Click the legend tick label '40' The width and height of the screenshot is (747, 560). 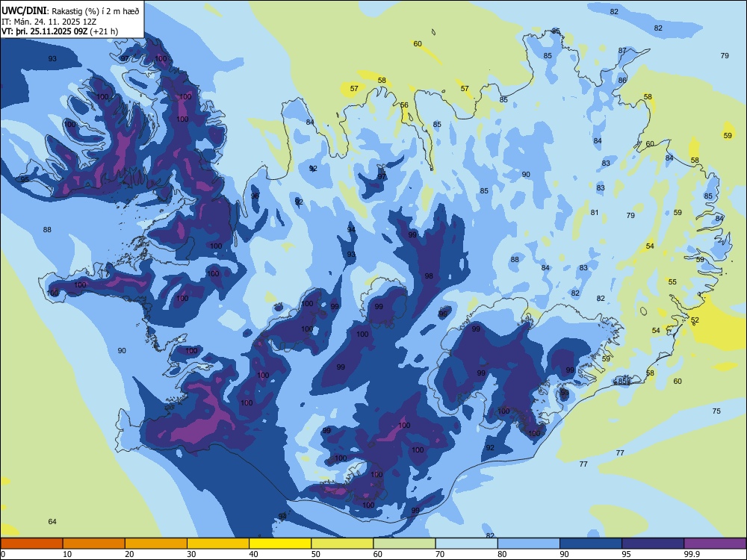click(x=253, y=554)
